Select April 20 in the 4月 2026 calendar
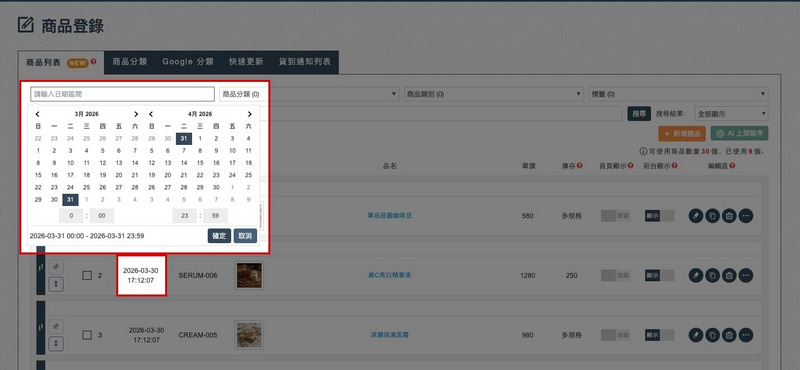 click(168, 175)
